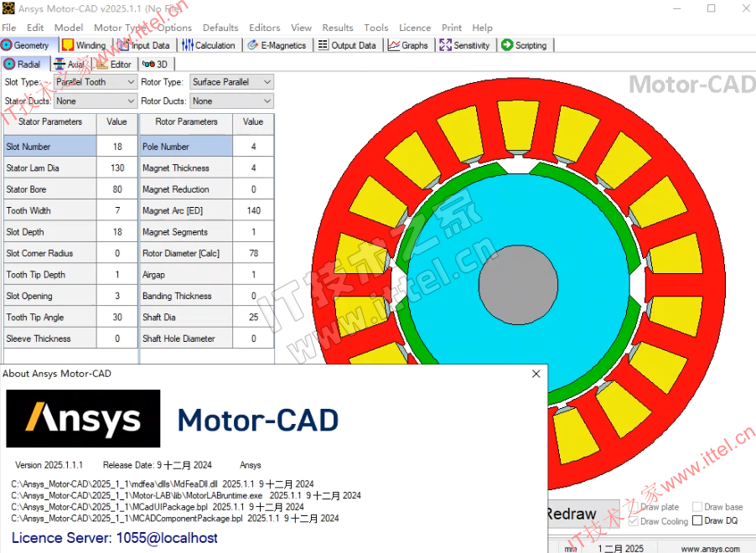This screenshot has width=756, height=553.
Task: Toggle the Draw plate checkbox
Action: click(x=634, y=507)
